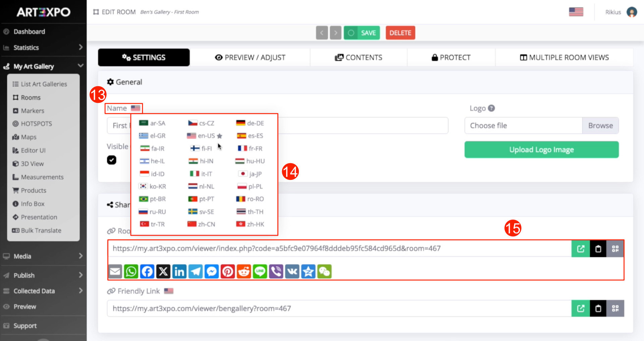644x341 pixels.
Task: Share room link on Pinterest
Action: [x=228, y=271]
